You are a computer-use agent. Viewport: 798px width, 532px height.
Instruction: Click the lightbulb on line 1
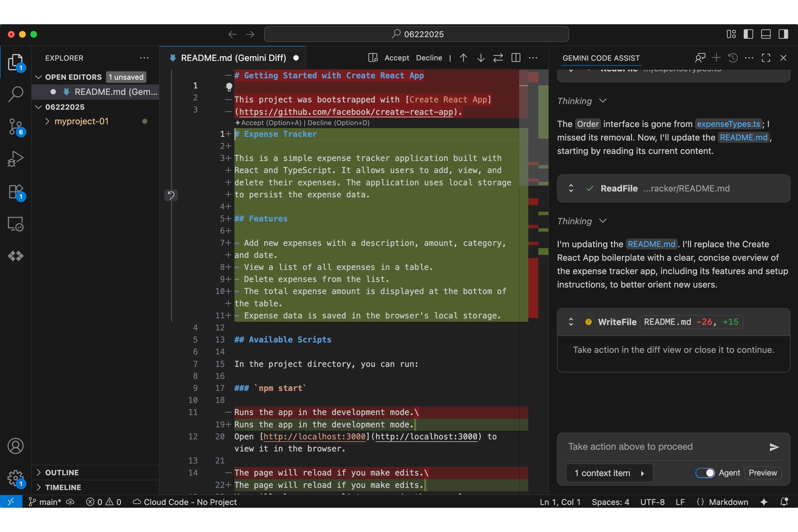coord(229,87)
